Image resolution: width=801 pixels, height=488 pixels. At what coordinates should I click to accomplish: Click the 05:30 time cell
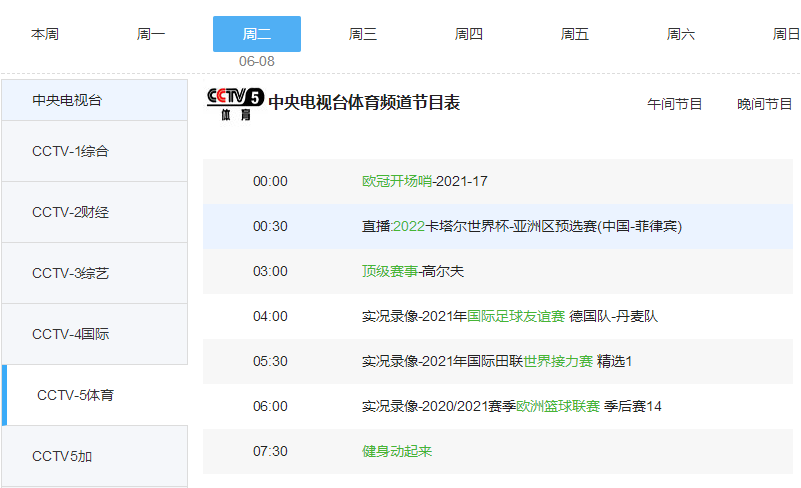(x=270, y=361)
